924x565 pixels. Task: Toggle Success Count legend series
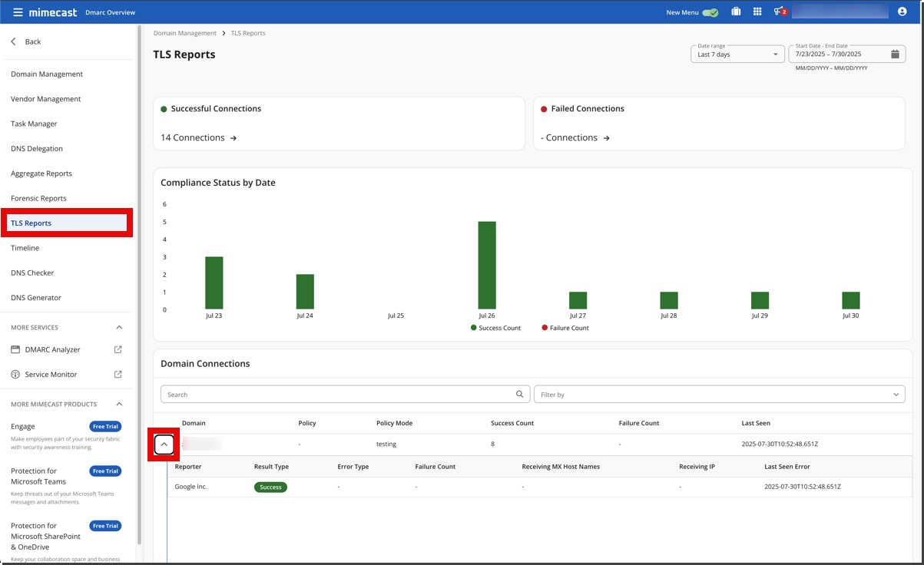[x=495, y=328]
